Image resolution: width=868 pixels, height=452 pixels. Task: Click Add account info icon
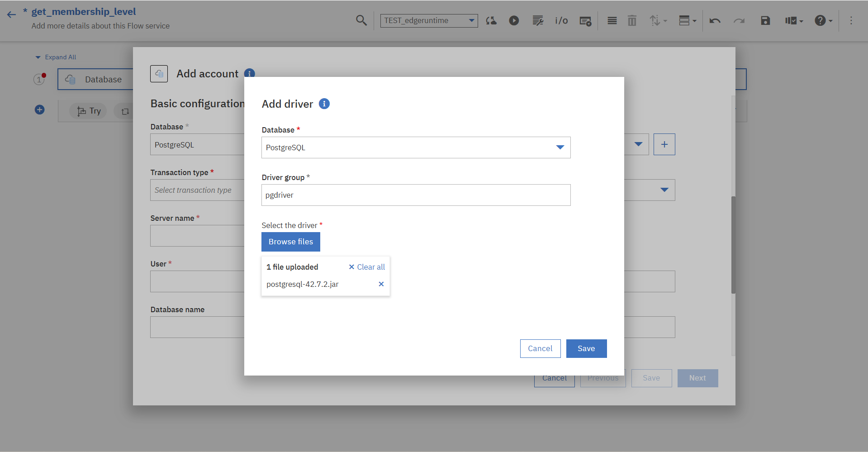(x=249, y=73)
